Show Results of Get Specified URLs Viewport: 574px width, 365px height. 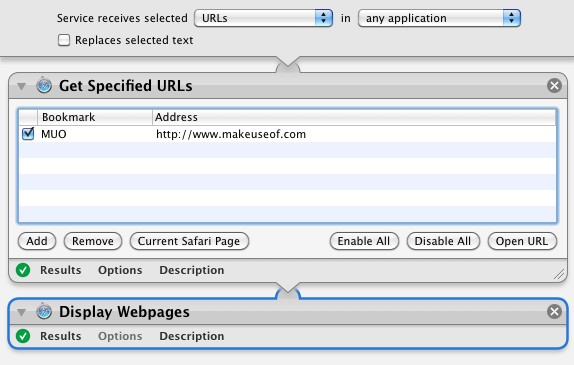pyautogui.click(x=61, y=270)
